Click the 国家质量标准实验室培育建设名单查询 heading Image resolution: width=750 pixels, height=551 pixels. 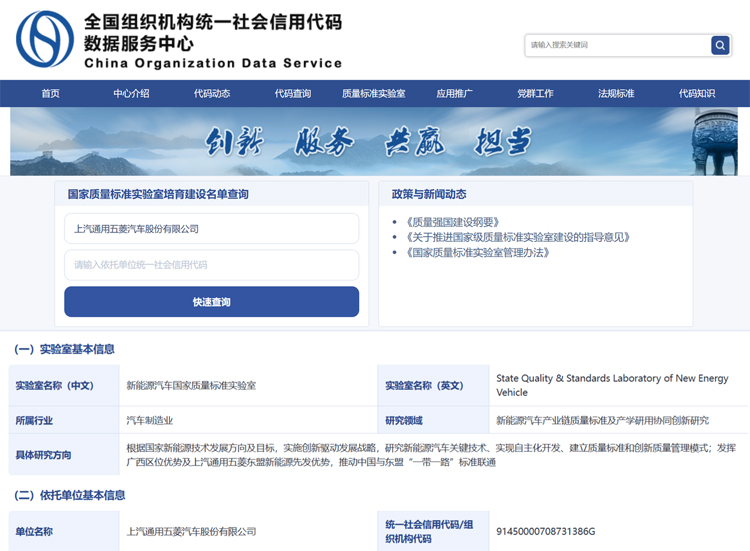tap(158, 194)
